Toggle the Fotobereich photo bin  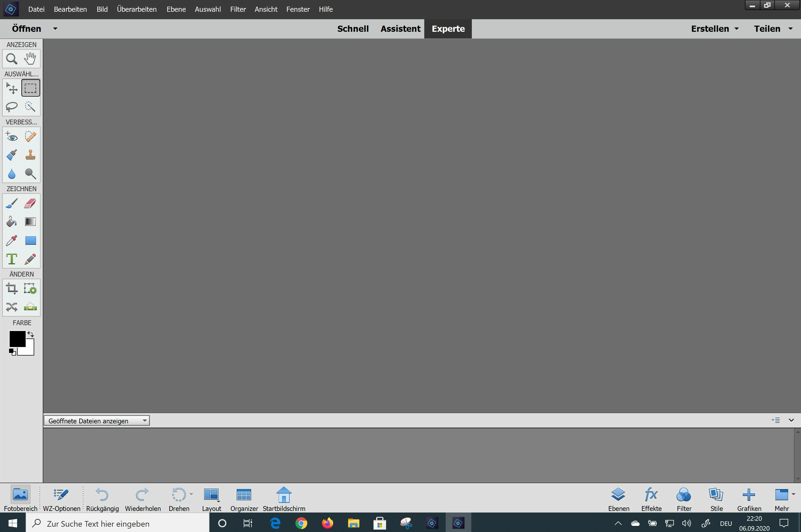pos(20,498)
